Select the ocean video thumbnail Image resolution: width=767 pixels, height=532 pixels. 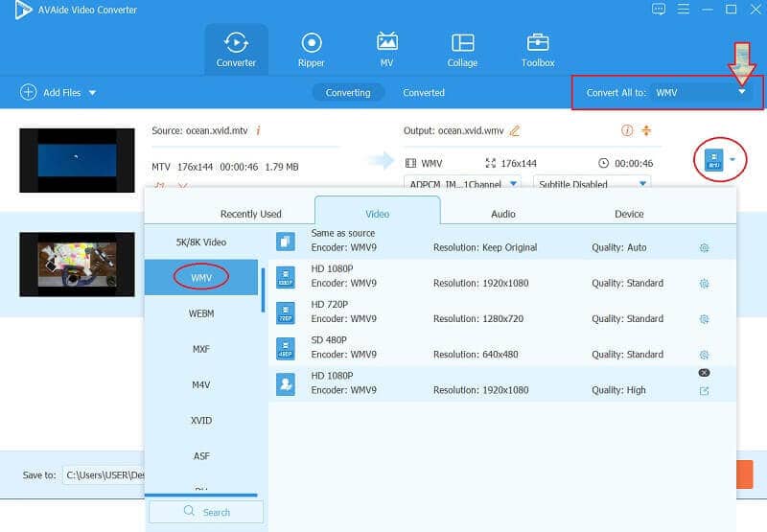[x=77, y=160]
